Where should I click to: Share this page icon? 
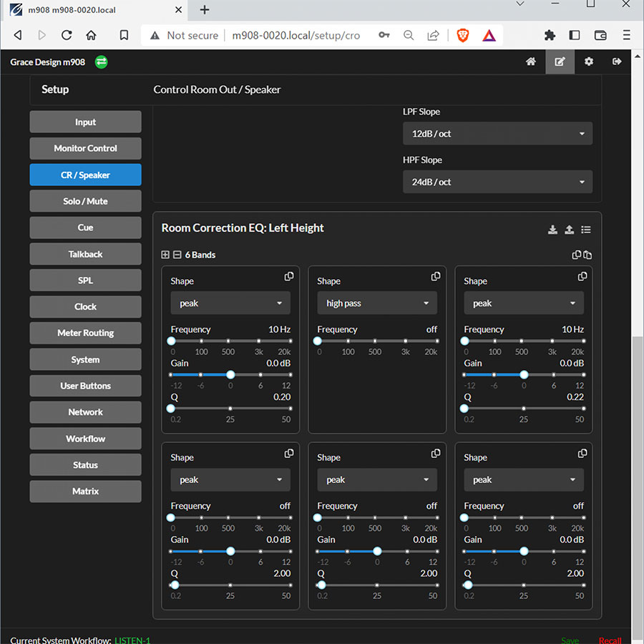click(433, 35)
